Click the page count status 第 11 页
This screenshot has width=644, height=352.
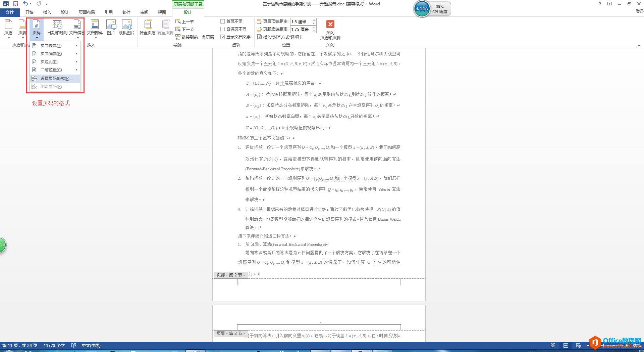pos(20,346)
